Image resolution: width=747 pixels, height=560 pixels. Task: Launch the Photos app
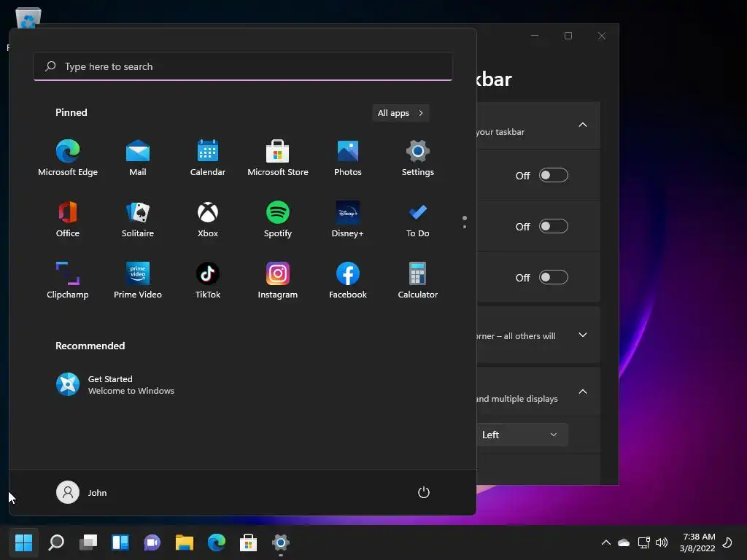pyautogui.click(x=348, y=158)
